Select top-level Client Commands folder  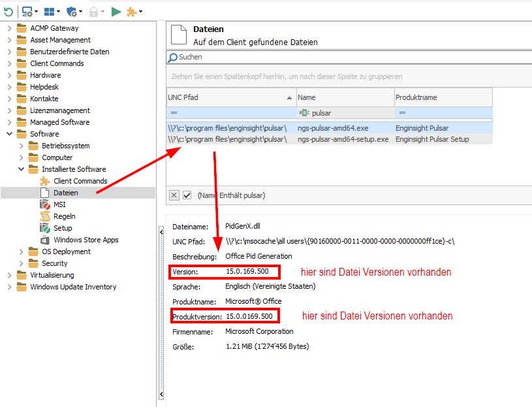click(57, 63)
